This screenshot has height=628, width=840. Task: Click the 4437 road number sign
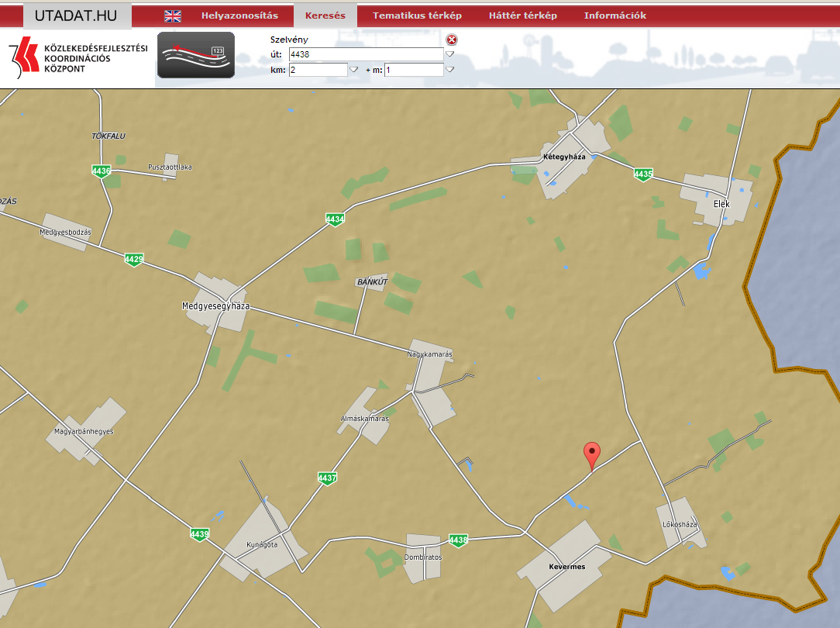click(327, 478)
